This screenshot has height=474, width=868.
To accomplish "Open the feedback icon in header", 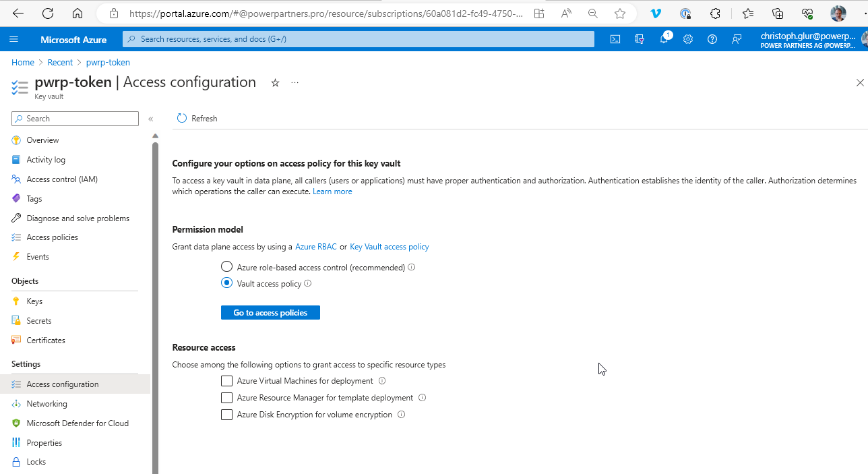I will point(737,39).
